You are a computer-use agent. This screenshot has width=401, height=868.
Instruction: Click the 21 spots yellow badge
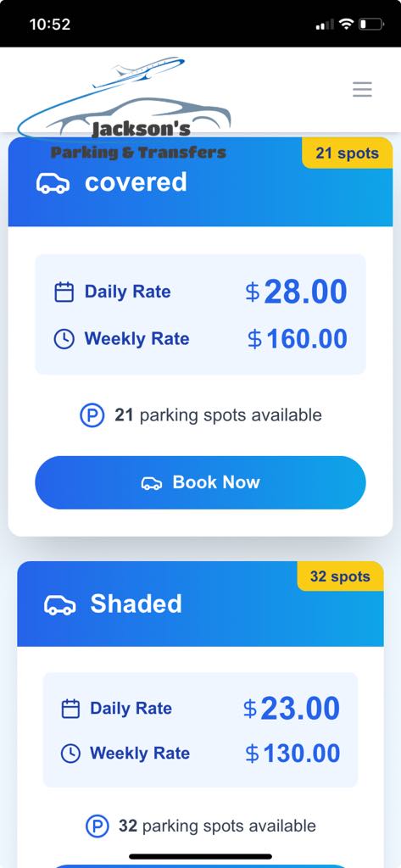click(348, 153)
